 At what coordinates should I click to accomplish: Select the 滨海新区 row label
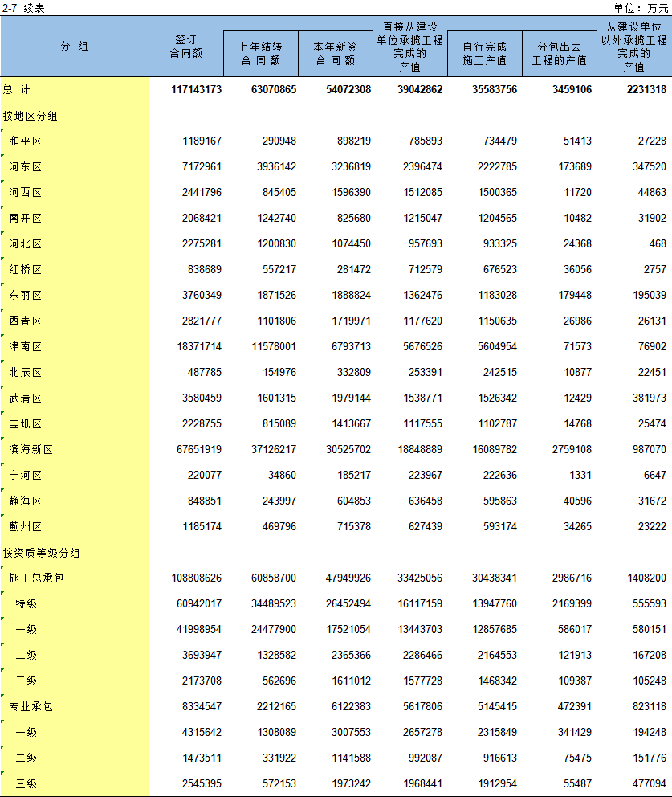pyautogui.click(x=31, y=449)
